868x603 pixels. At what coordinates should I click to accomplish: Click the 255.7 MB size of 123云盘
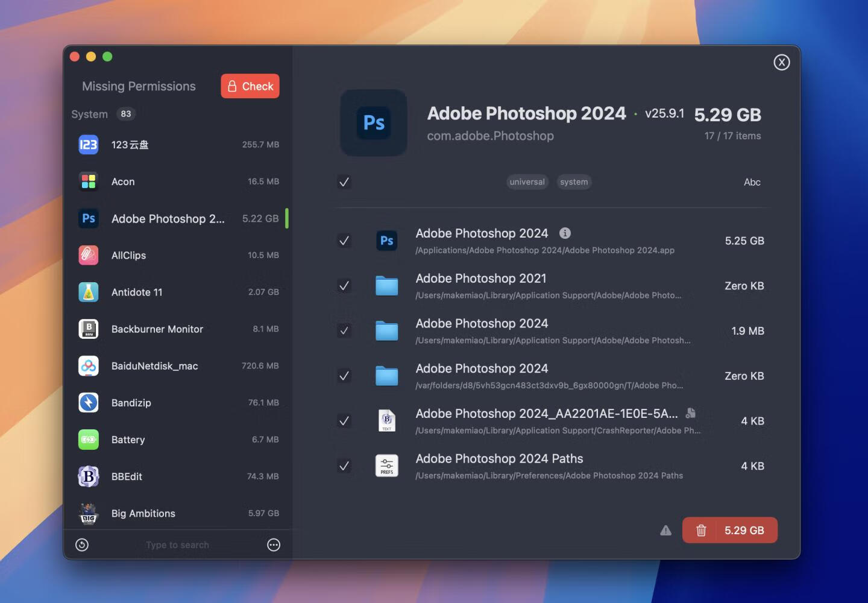(260, 145)
